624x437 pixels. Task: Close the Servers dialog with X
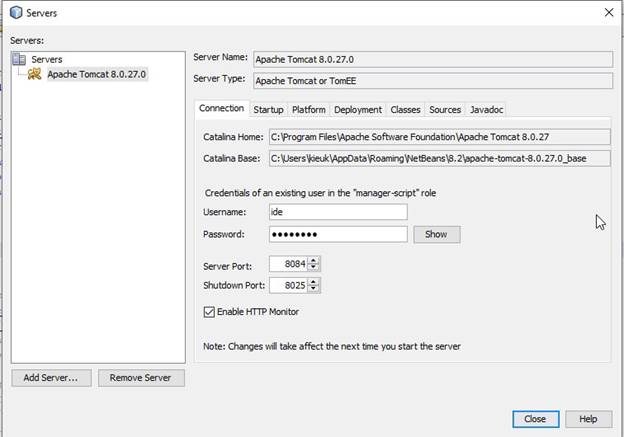(608, 12)
